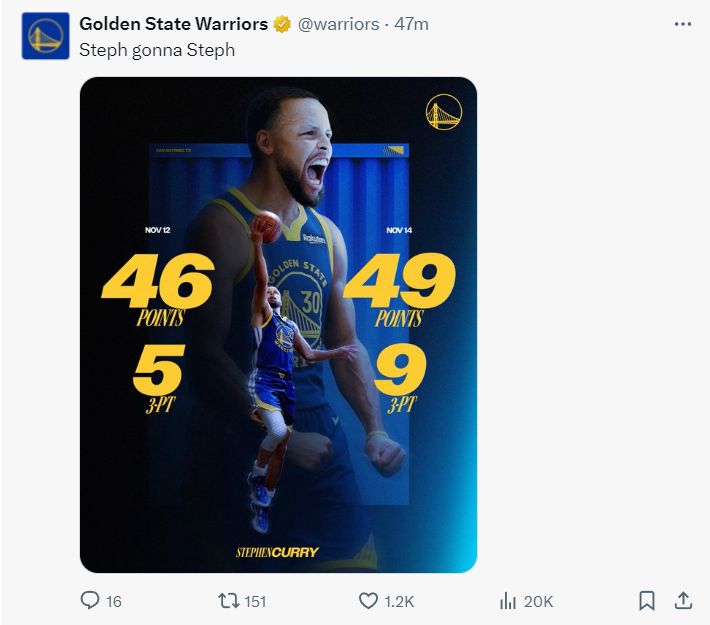Click the repost count 151
The image size is (710, 625).
[256, 601]
